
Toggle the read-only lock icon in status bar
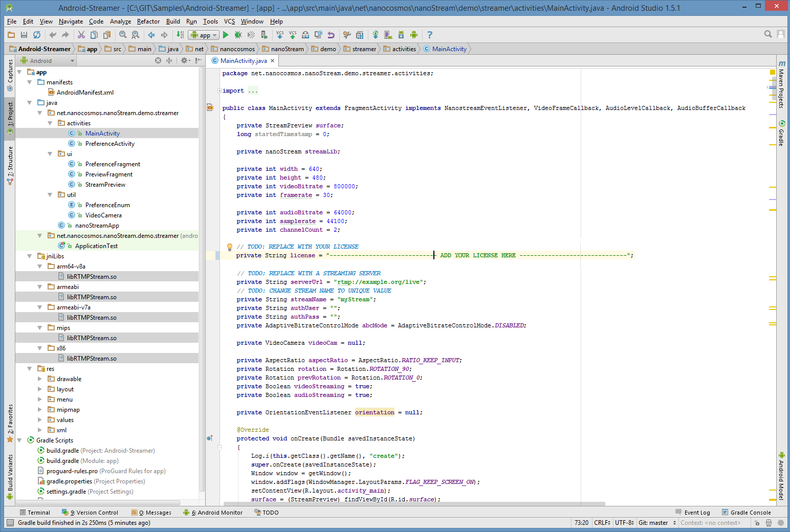pos(757,523)
